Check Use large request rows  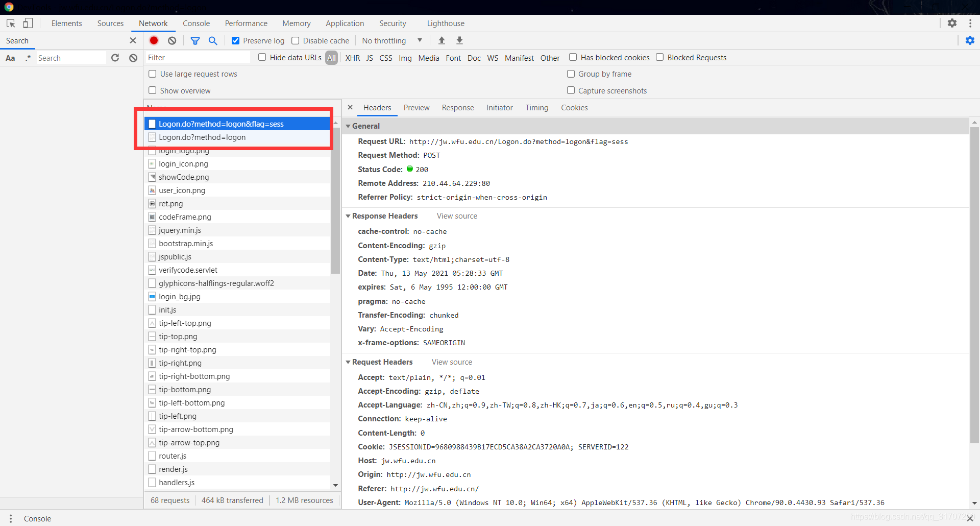coord(152,74)
